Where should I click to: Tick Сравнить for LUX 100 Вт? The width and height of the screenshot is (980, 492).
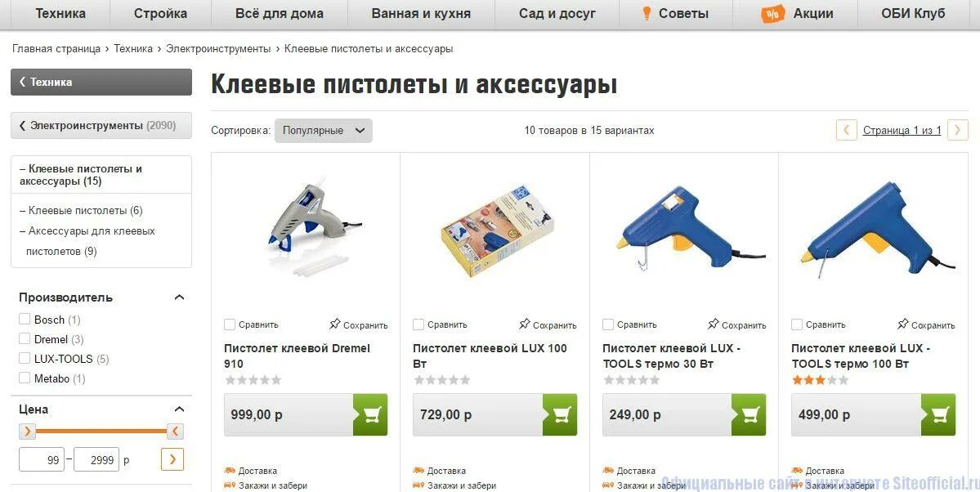pos(418,324)
